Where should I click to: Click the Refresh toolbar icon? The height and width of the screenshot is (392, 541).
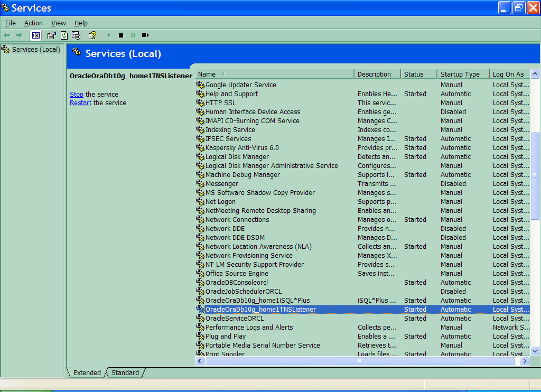click(64, 35)
